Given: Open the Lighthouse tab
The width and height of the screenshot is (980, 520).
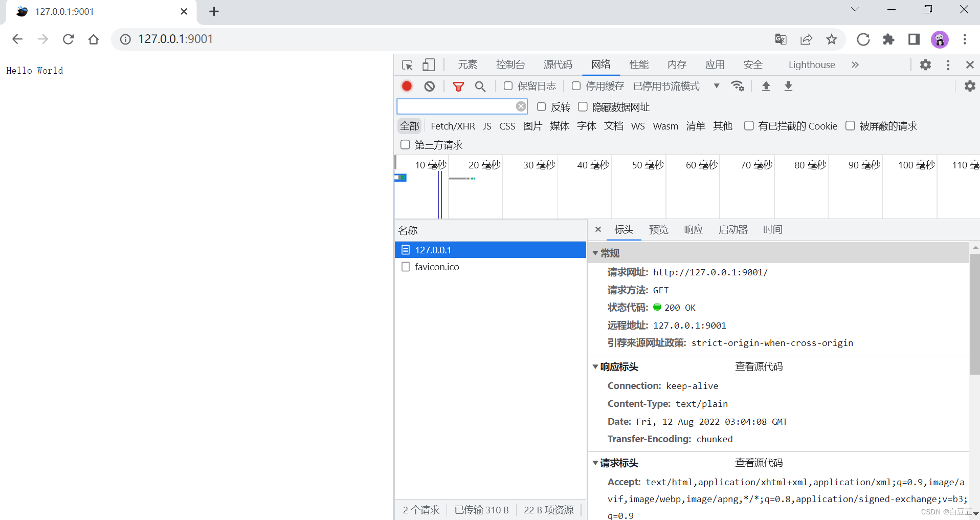Looking at the screenshot, I should (812, 65).
